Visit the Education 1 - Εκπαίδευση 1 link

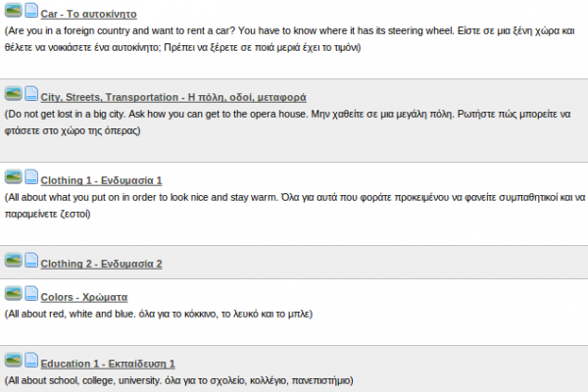(x=108, y=364)
